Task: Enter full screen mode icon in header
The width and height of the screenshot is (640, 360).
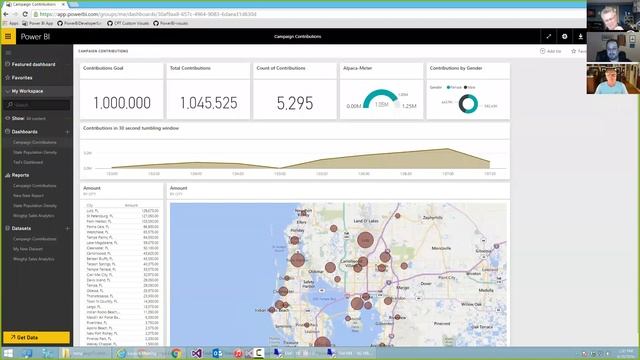Action: [x=549, y=36]
